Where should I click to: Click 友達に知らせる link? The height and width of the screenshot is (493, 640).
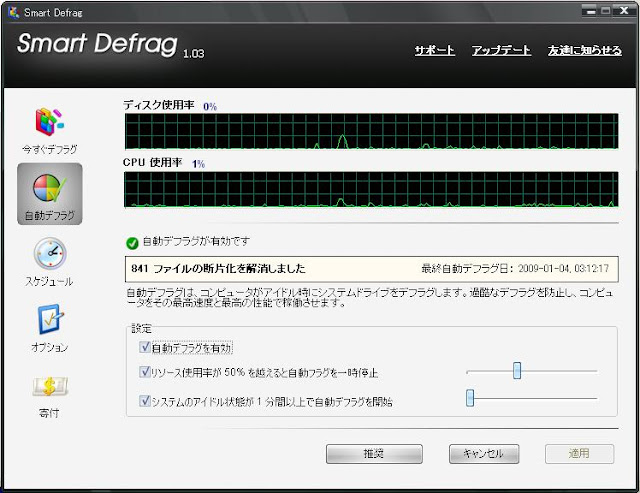click(x=585, y=50)
